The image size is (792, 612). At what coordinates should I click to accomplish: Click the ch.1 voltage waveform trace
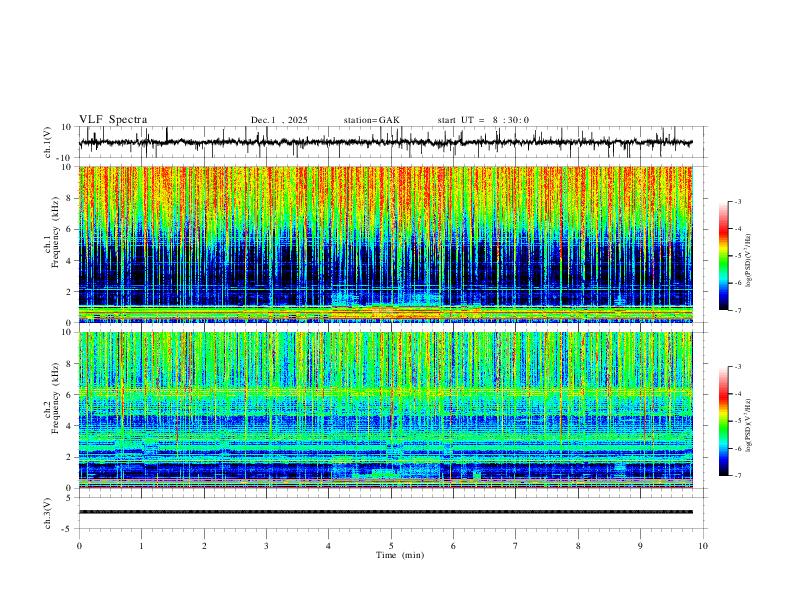tap(386, 142)
